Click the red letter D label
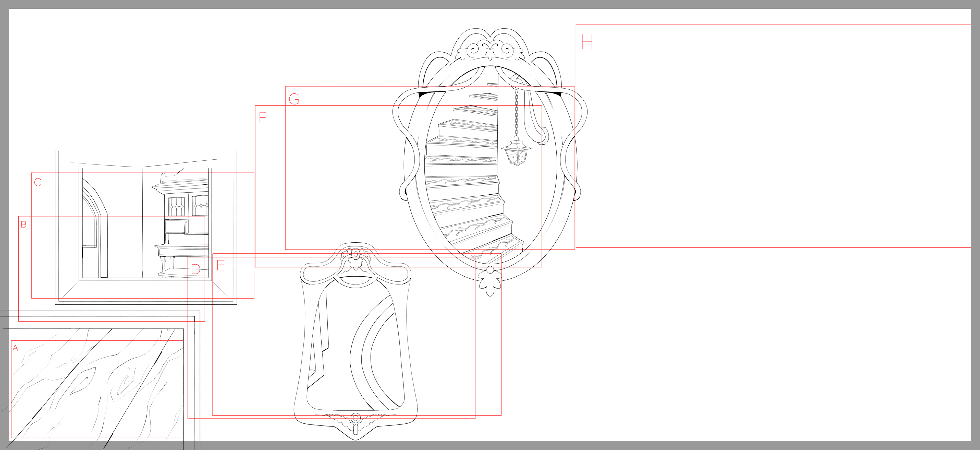980x450 pixels. (195, 269)
